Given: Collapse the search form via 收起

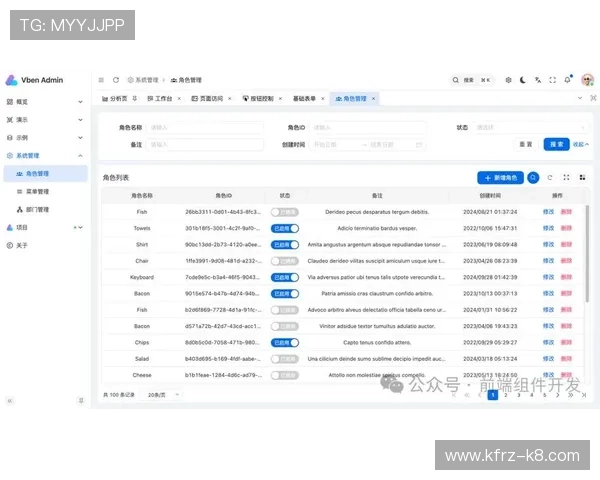Looking at the screenshot, I should [x=580, y=144].
